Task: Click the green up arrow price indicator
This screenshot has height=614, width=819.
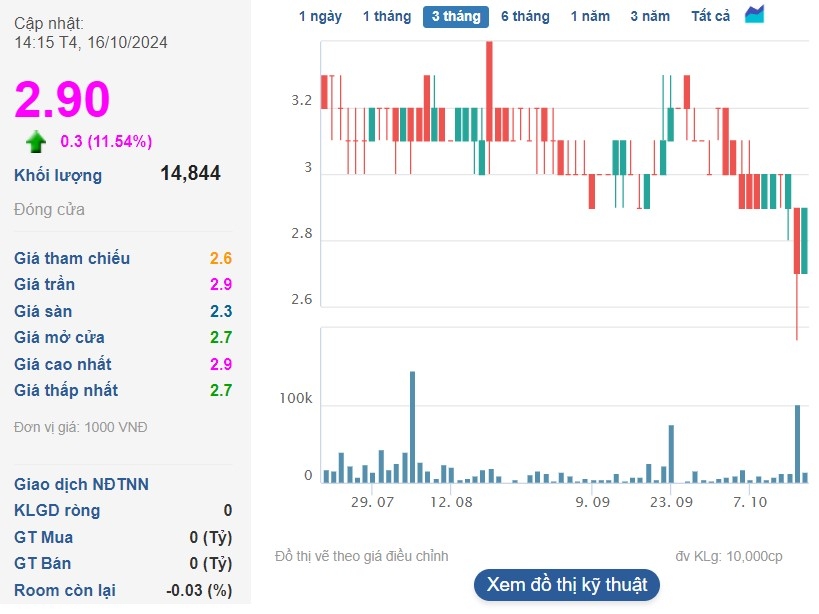Action: (x=36, y=141)
